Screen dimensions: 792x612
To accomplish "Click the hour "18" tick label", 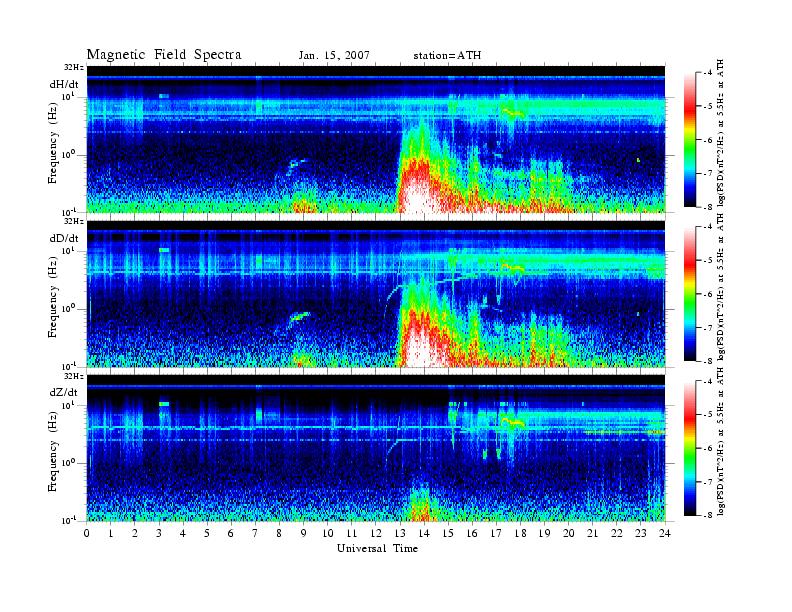I will click(x=520, y=534).
